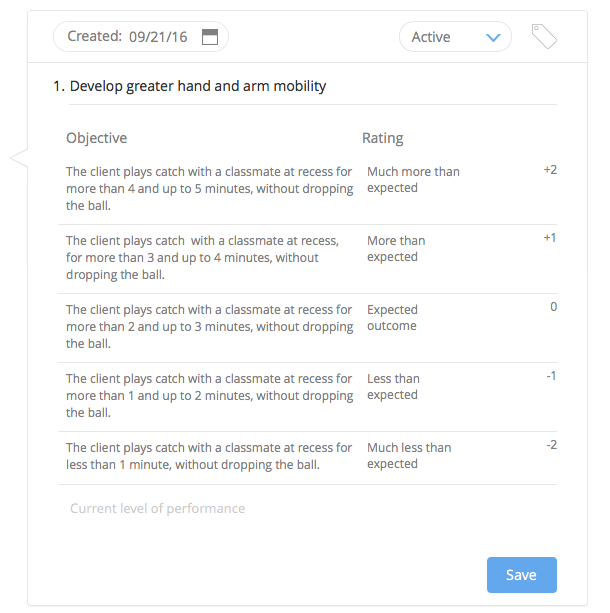
Task: Click the Much more than expected rating label
Action: click(x=413, y=179)
